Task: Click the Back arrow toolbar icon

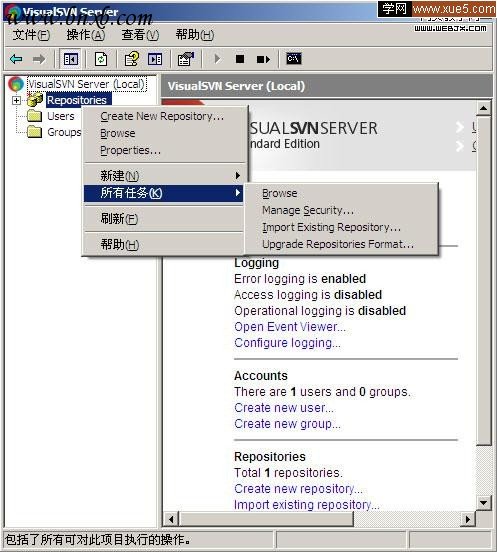Action: (x=16, y=59)
